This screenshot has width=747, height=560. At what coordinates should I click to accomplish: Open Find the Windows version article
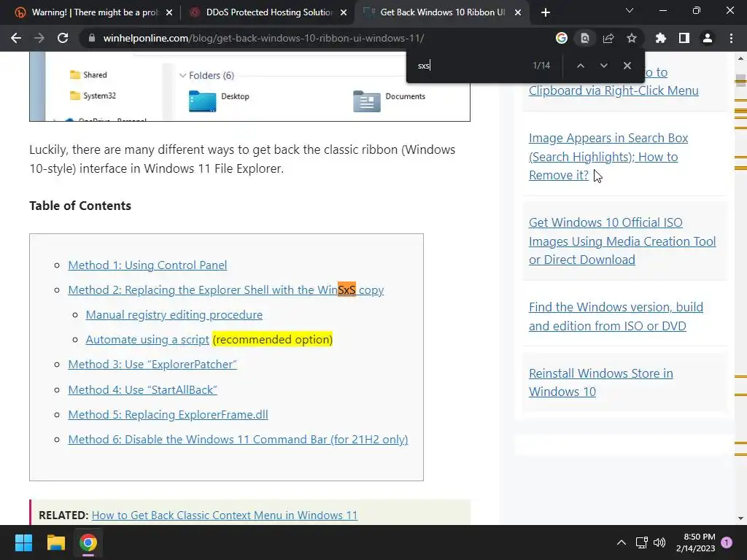click(x=616, y=316)
